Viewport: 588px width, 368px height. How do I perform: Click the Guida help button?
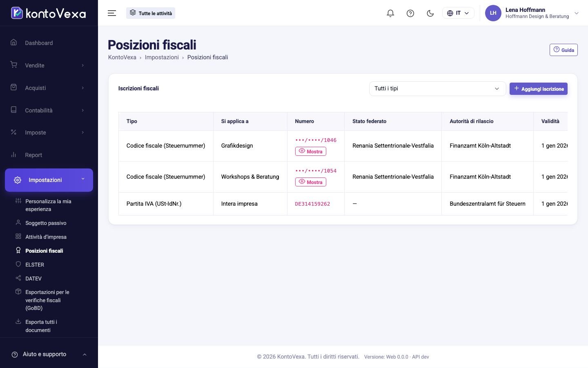point(563,50)
